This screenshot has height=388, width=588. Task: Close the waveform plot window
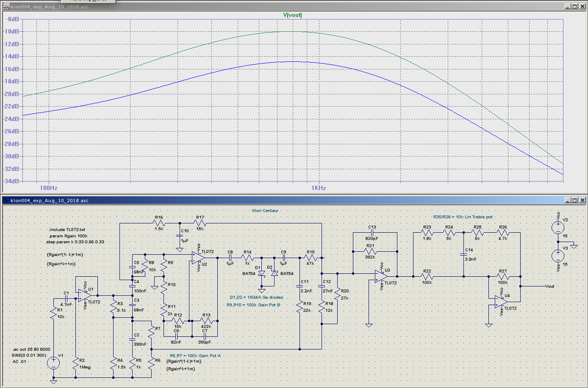point(582,6)
